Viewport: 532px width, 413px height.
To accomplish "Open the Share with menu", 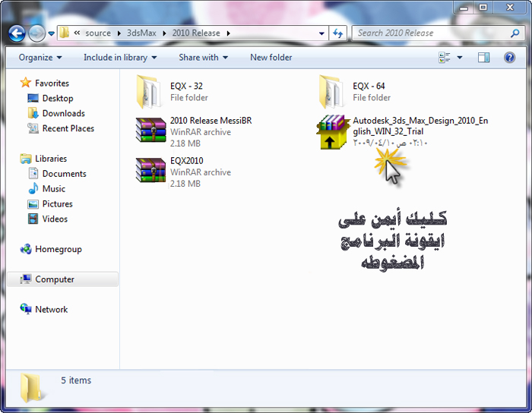I will pos(203,57).
